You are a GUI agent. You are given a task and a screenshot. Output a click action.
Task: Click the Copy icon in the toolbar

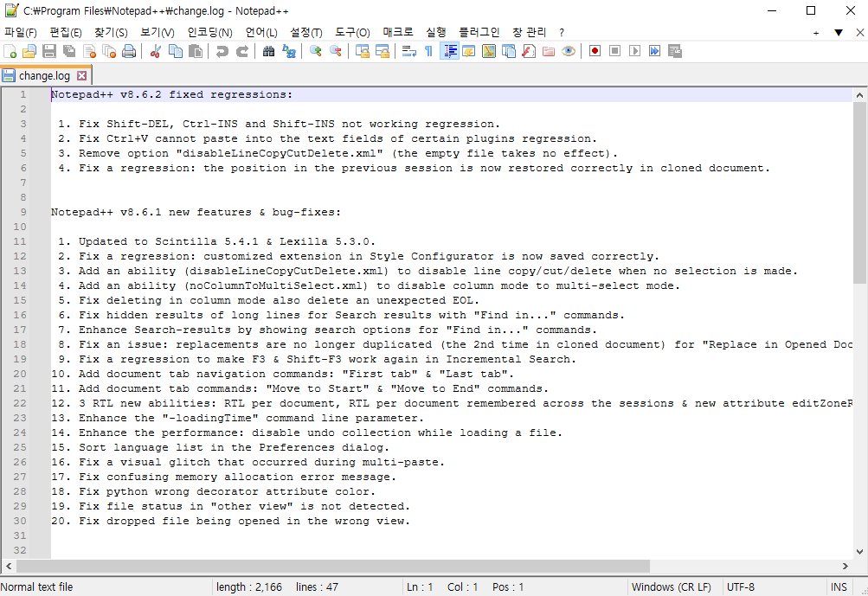[176, 51]
